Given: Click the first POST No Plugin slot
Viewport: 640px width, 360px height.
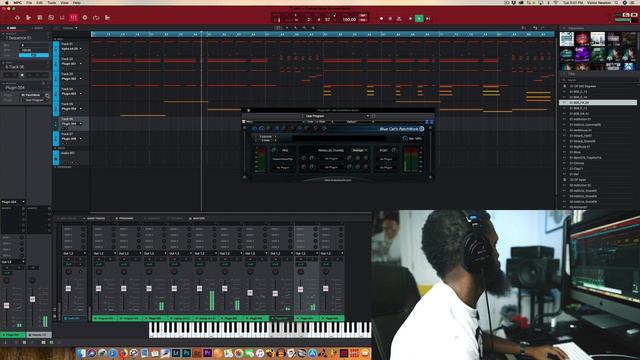Looking at the screenshot, I should pos(386,159).
